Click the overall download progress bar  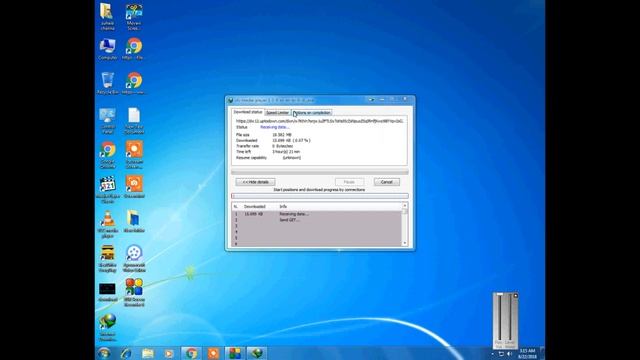[320, 172]
